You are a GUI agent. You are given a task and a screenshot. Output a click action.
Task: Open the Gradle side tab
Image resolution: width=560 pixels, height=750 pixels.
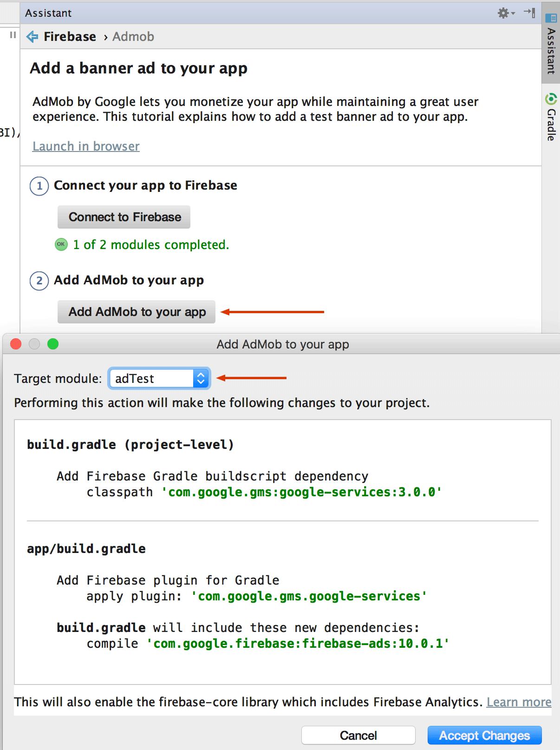(x=551, y=118)
